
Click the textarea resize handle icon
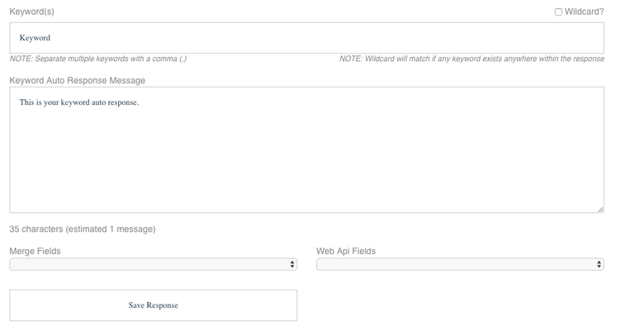click(600, 210)
